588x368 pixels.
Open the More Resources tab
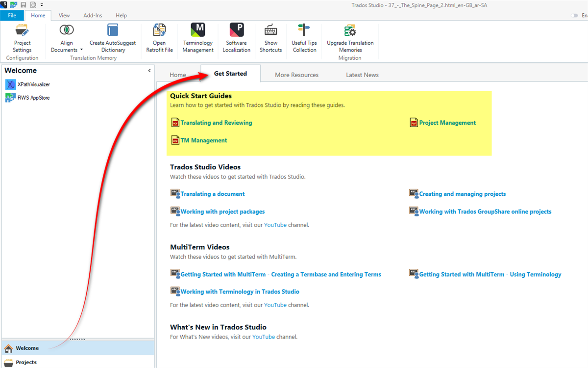coord(296,75)
